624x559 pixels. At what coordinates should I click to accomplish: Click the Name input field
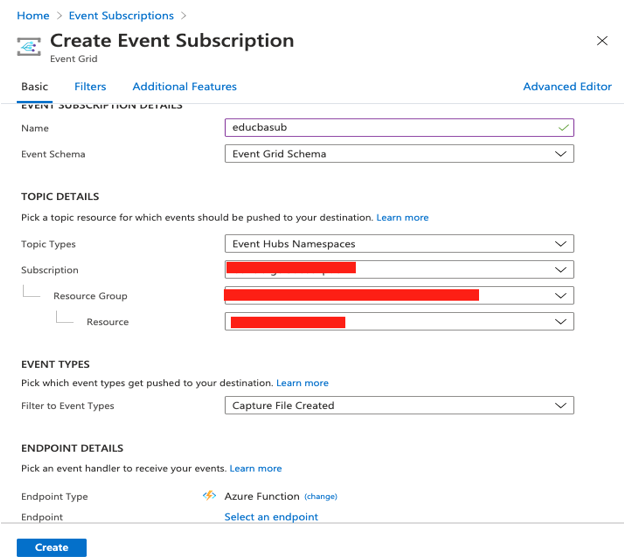390,128
